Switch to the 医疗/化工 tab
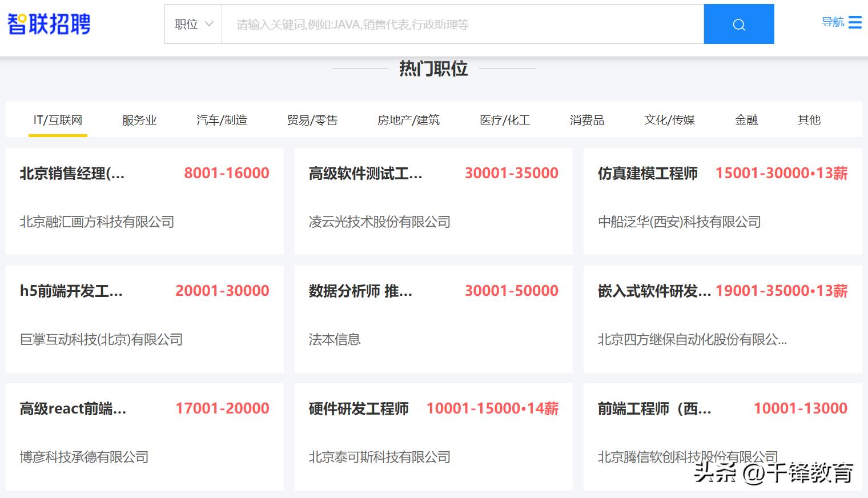 pyautogui.click(x=505, y=120)
